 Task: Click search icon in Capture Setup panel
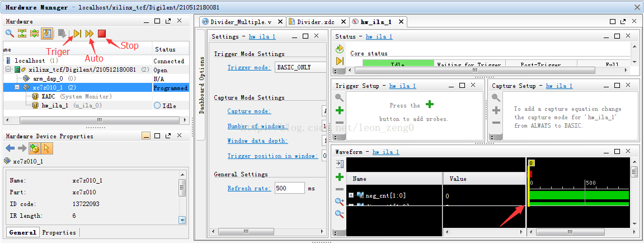pos(496,98)
